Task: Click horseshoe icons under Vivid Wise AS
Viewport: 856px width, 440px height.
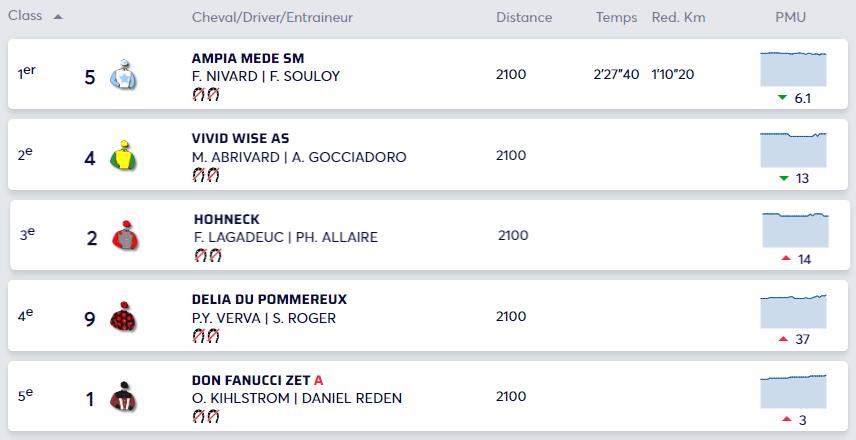Action: 205,175
